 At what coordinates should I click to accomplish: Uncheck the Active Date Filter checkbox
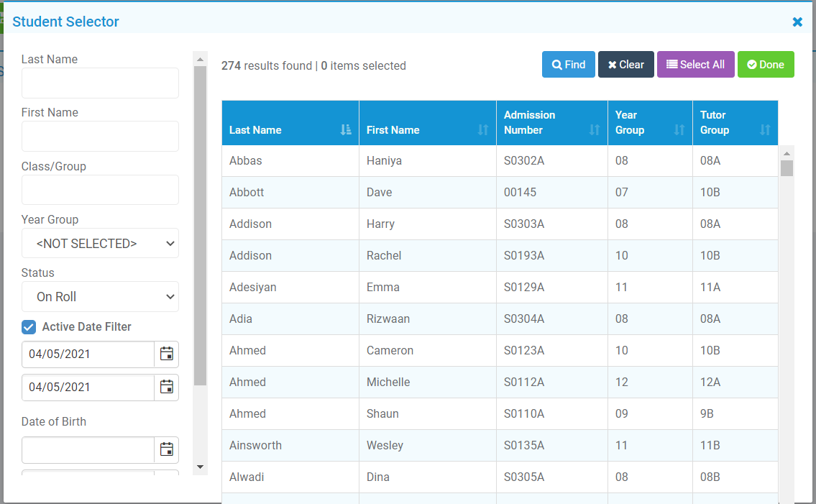[29, 327]
